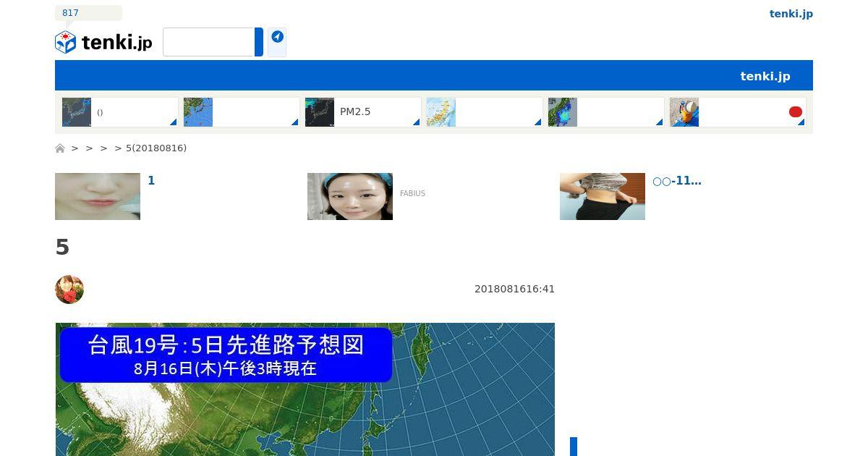The height and width of the screenshot is (456, 868).
Task: Open the lips close-up ad image
Action: coord(98,196)
